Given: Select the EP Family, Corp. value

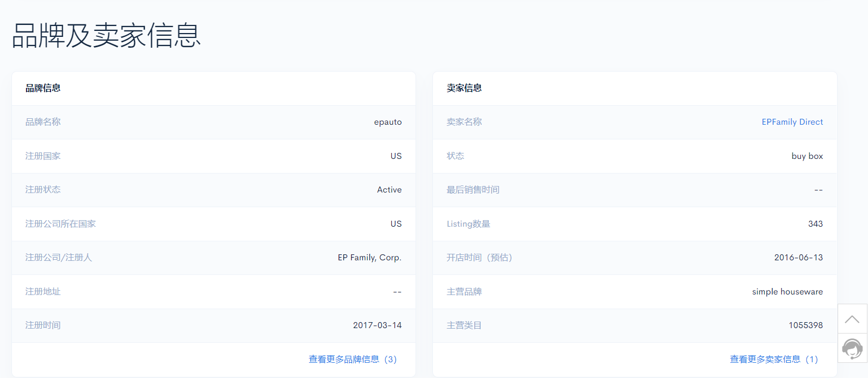Looking at the screenshot, I should point(369,258).
